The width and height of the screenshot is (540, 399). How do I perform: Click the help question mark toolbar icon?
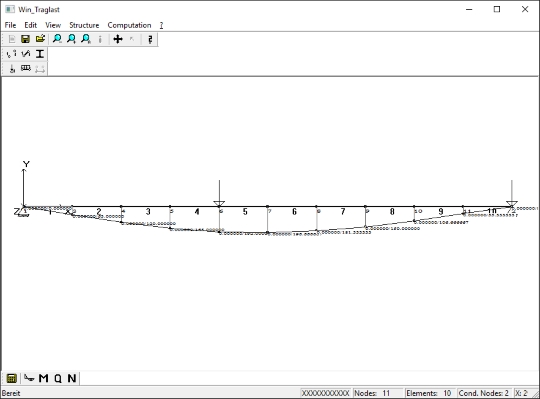point(150,39)
